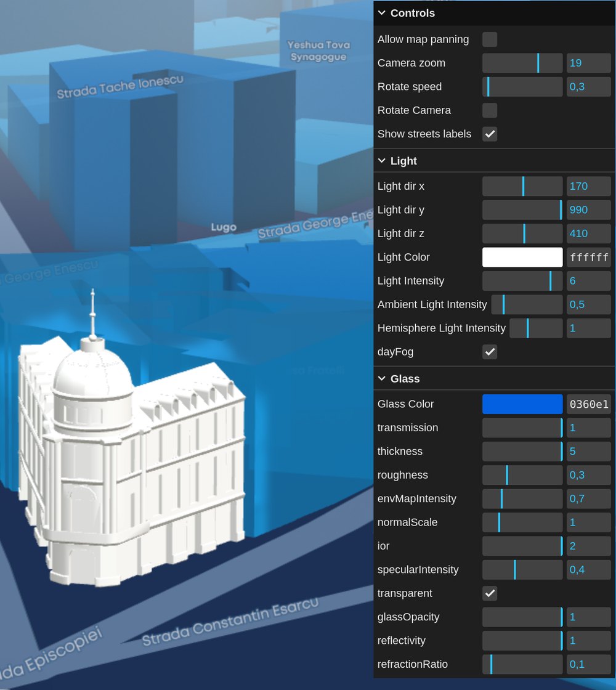The height and width of the screenshot is (690, 616).
Task: Click the envMapIntensity slider
Action: 522,499
